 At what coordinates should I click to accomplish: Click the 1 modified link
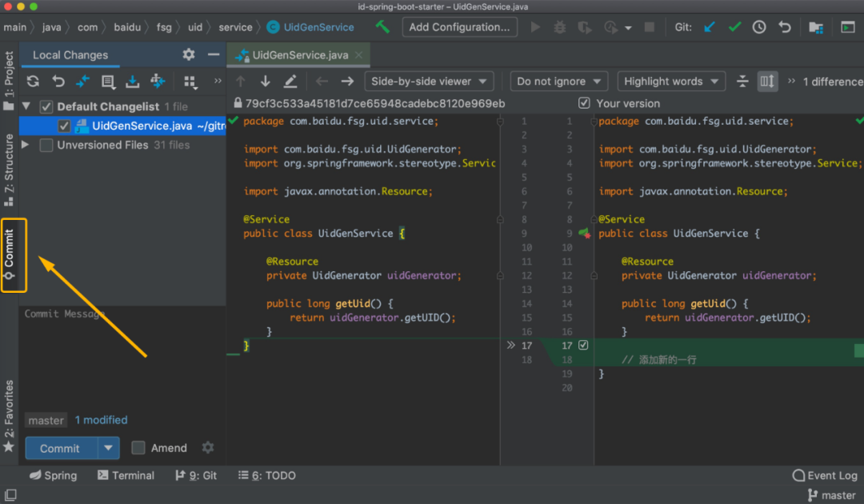pyautogui.click(x=101, y=419)
